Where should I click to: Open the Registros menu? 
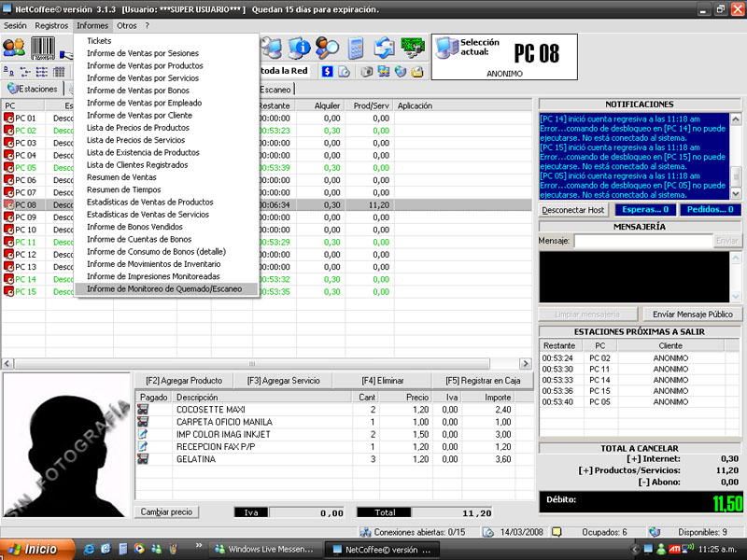point(51,26)
